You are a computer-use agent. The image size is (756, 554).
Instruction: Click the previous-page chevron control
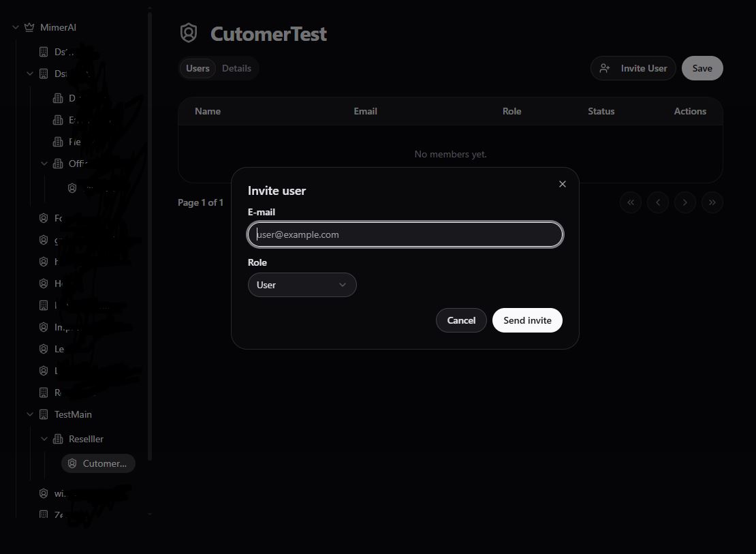pos(657,202)
